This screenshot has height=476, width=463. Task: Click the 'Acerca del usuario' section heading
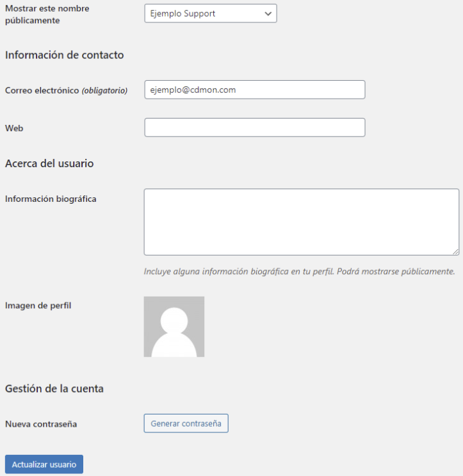click(49, 163)
